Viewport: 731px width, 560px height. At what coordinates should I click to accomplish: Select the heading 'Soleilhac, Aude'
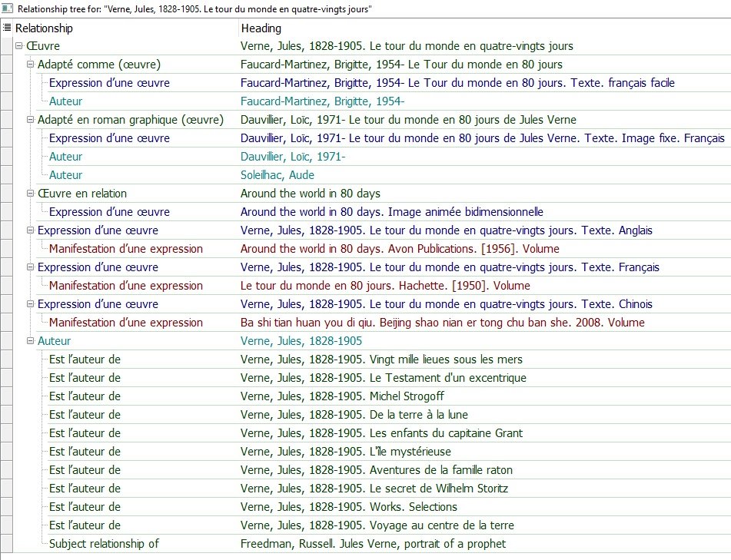coord(277,175)
